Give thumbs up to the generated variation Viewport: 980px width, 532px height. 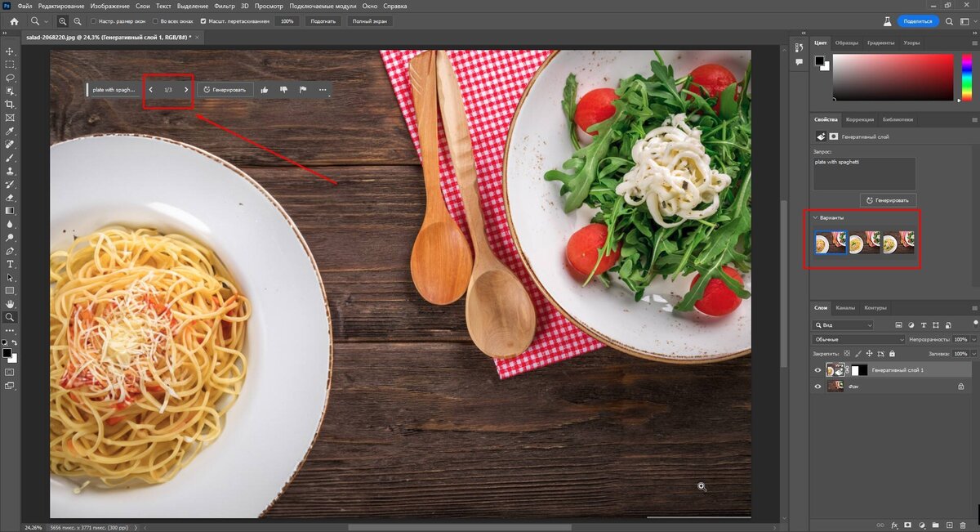pos(265,90)
